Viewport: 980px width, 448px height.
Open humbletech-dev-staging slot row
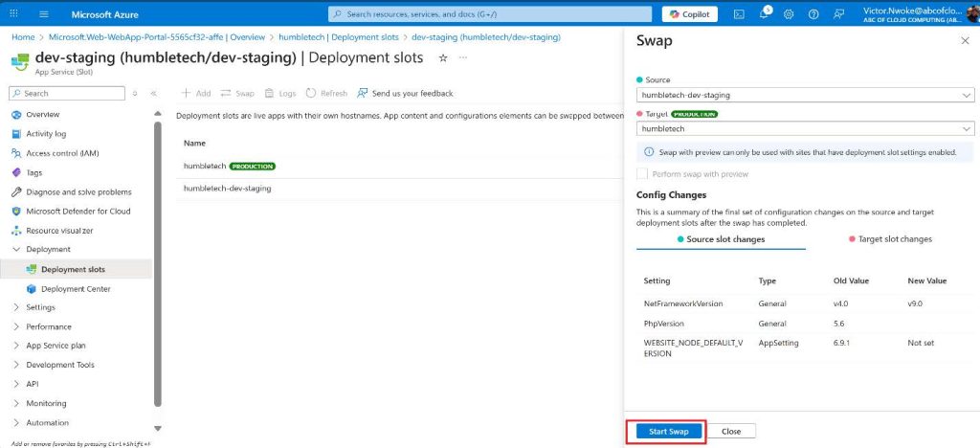tap(400, 188)
